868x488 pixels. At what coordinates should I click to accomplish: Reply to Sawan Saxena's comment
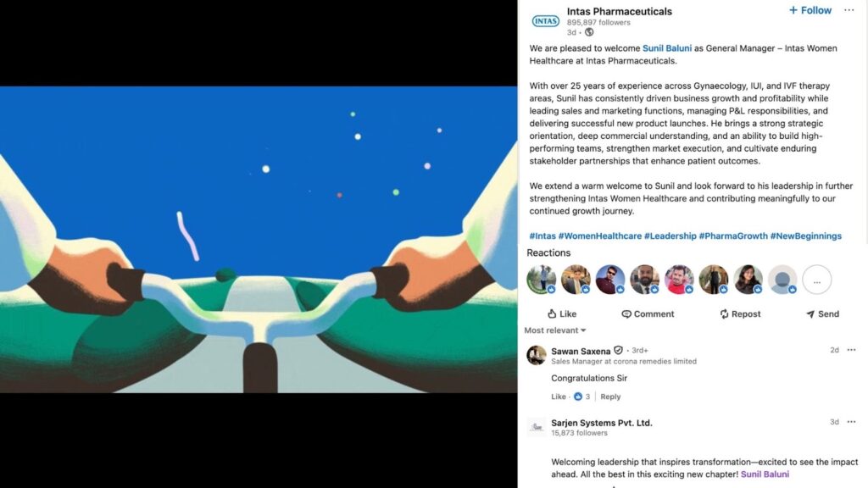[610, 396]
